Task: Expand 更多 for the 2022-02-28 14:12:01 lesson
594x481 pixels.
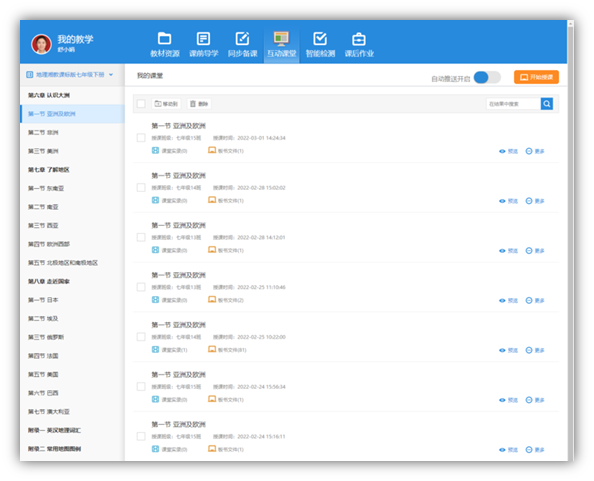Action: [535, 251]
